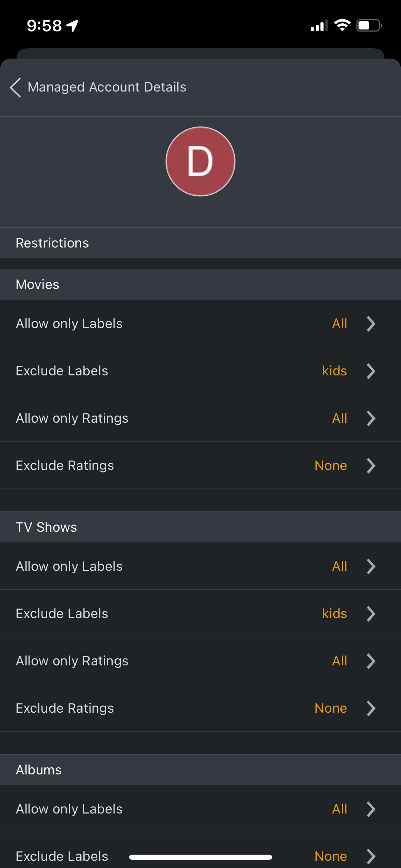
Task: Tap the Wi-Fi status icon
Action: (342, 25)
